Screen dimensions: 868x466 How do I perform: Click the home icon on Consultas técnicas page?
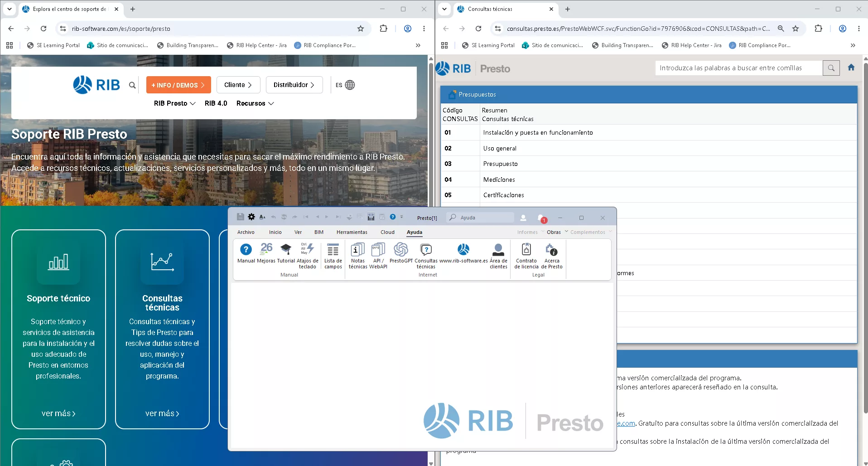(851, 68)
